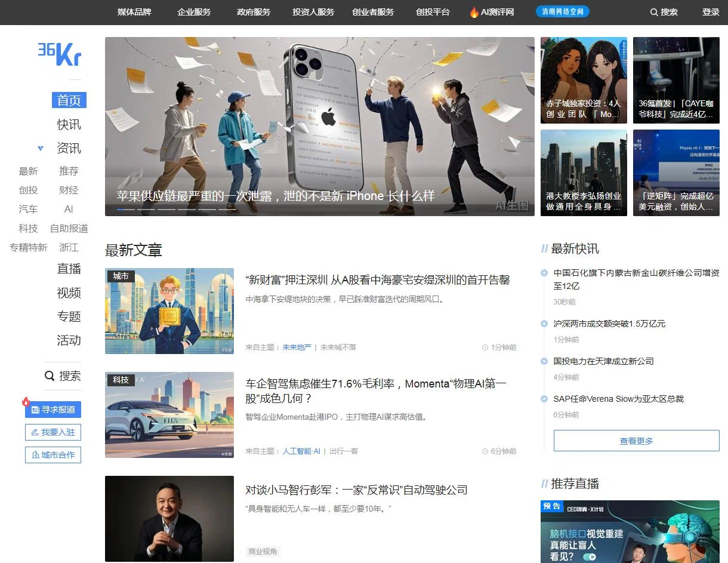Click the flame icon beside AI测评网
The height and width of the screenshot is (563, 728).
tap(474, 12)
